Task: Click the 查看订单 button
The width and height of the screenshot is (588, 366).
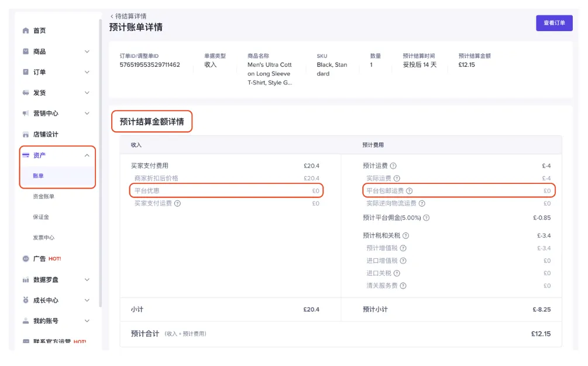Action: 554,23
